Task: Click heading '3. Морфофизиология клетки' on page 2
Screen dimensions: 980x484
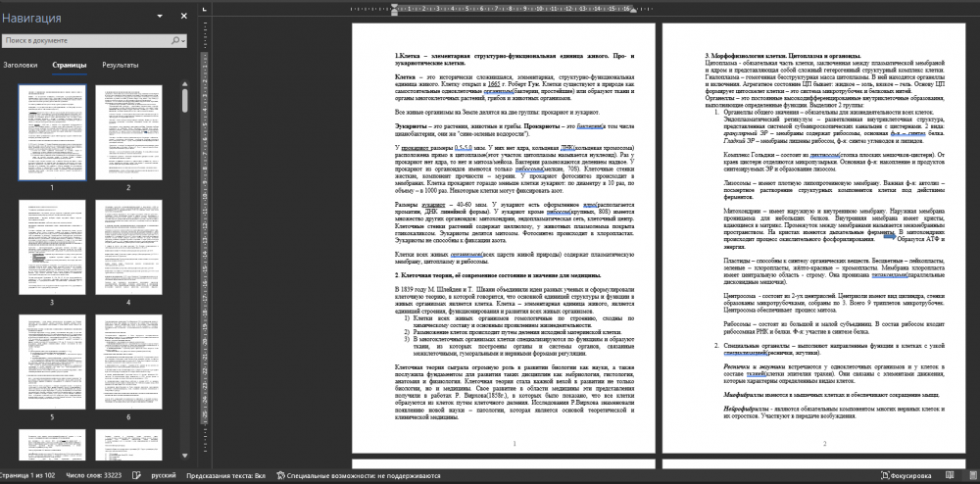Action: [783, 56]
